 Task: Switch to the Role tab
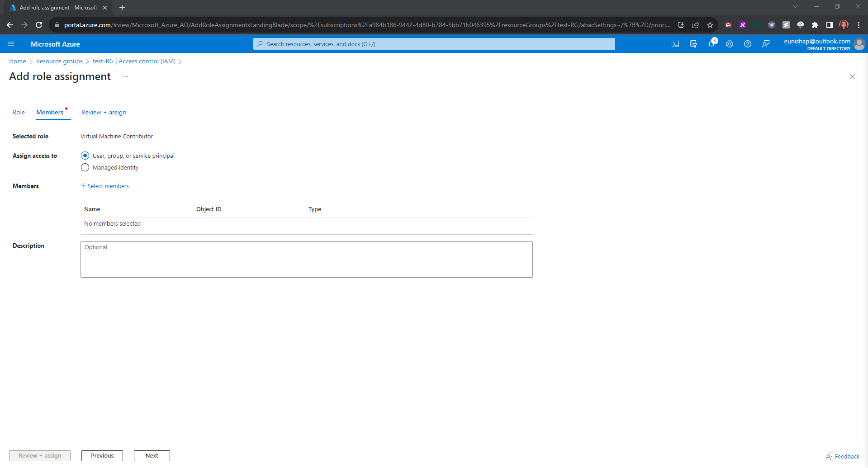pos(19,112)
